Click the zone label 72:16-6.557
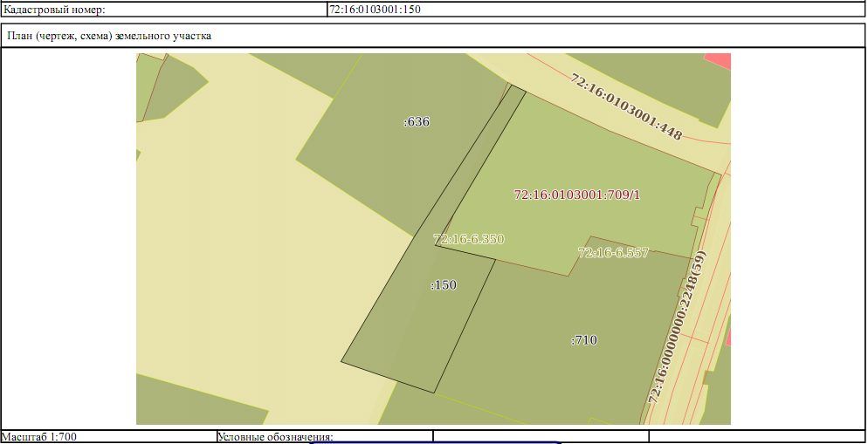Screen dimensions: 868x444 tap(613, 253)
